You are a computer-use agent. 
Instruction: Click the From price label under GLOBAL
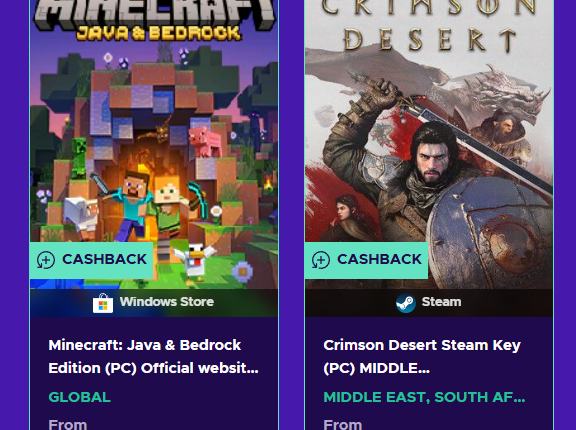click(x=68, y=424)
